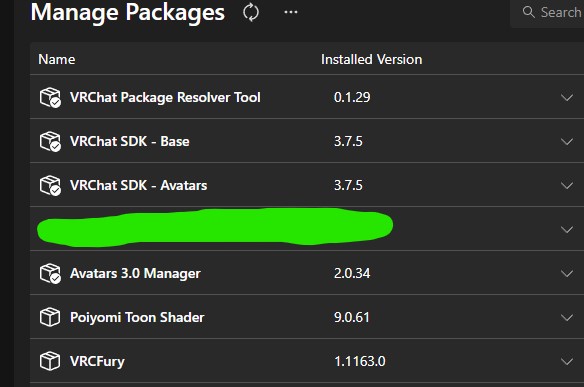584x387 pixels.
Task: Sort by the Name column header
Action: (57, 60)
